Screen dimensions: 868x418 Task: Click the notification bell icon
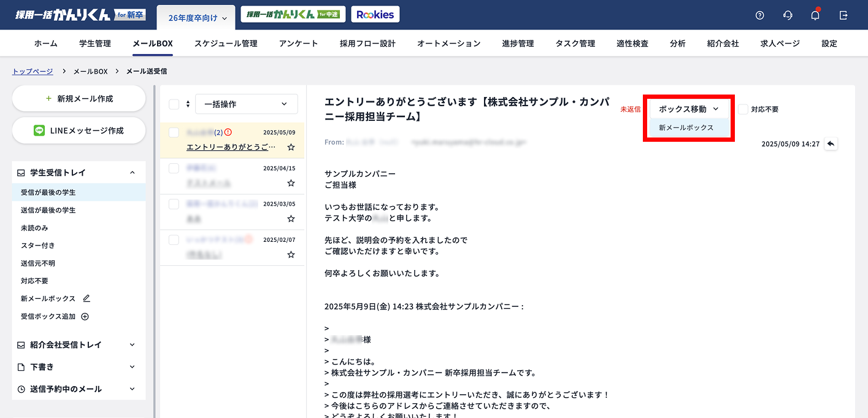(815, 14)
